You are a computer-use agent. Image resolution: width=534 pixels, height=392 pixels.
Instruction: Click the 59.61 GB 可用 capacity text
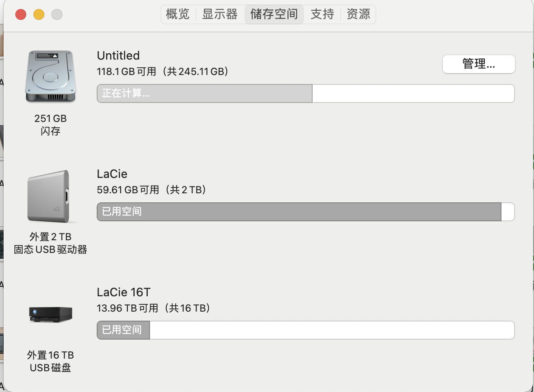point(152,190)
